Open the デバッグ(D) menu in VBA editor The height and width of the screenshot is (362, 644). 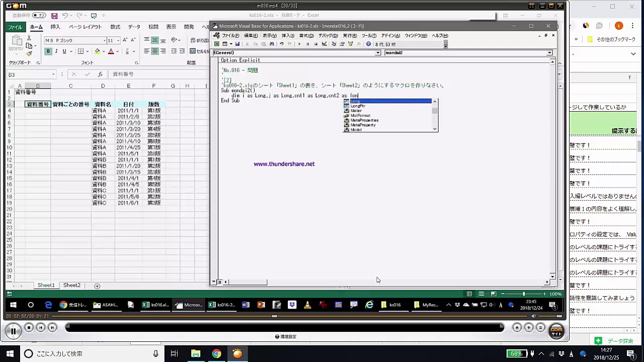[x=328, y=36]
